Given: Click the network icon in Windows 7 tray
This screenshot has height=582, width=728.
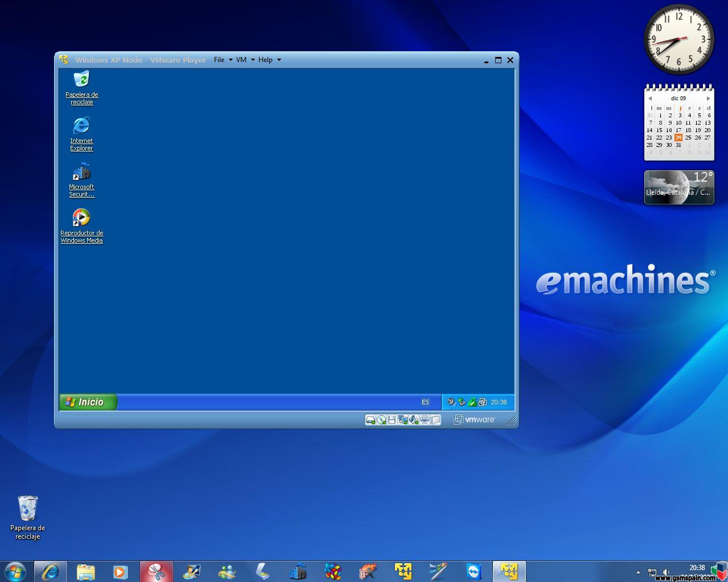Looking at the screenshot, I should point(652,572).
